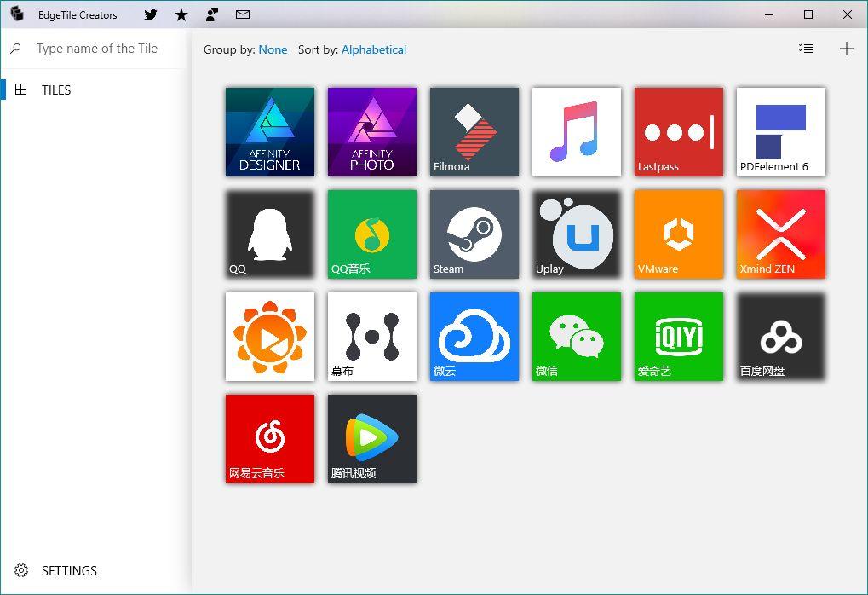Toggle multi-select checklist icon
This screenshot has height=595, width=868.
pos(806,49)
